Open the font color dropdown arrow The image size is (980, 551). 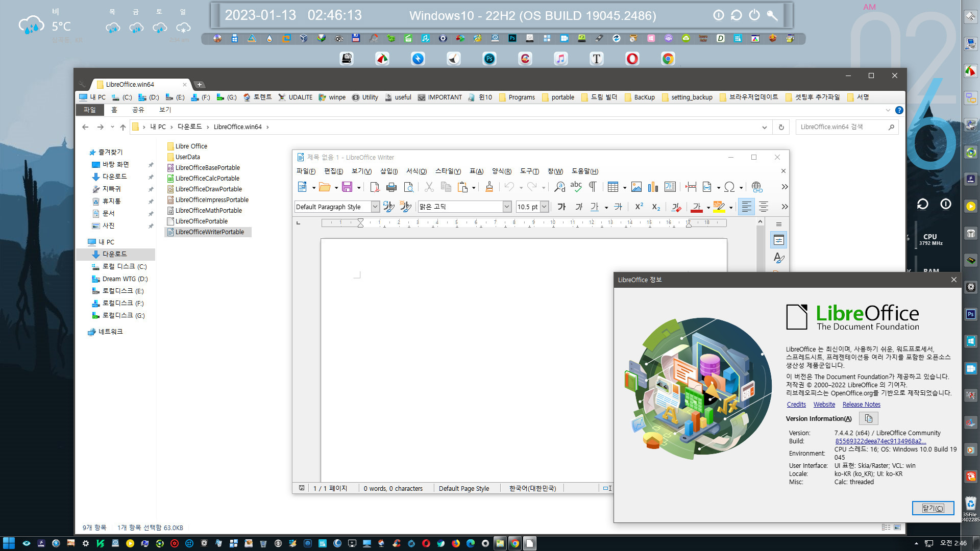click(x=708, y=208)
